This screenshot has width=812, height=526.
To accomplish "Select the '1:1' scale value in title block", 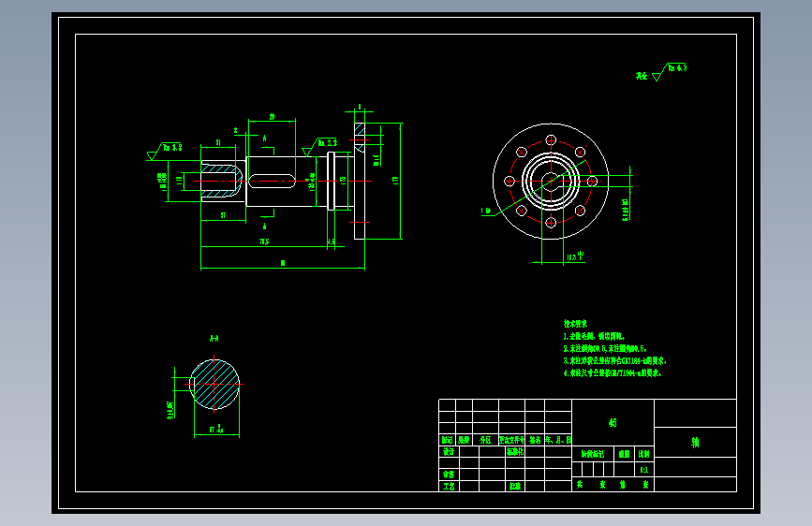I will point(643,470).
